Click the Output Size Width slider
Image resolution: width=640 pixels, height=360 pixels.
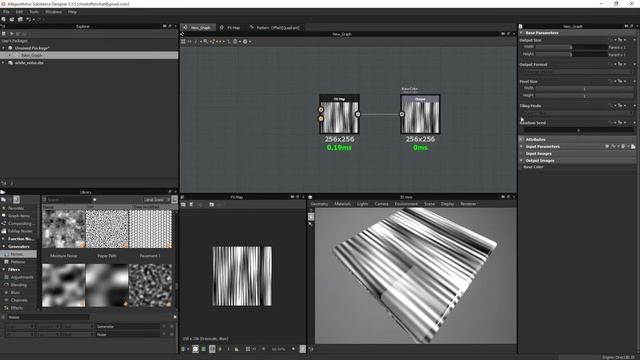[x=571, y=47]
